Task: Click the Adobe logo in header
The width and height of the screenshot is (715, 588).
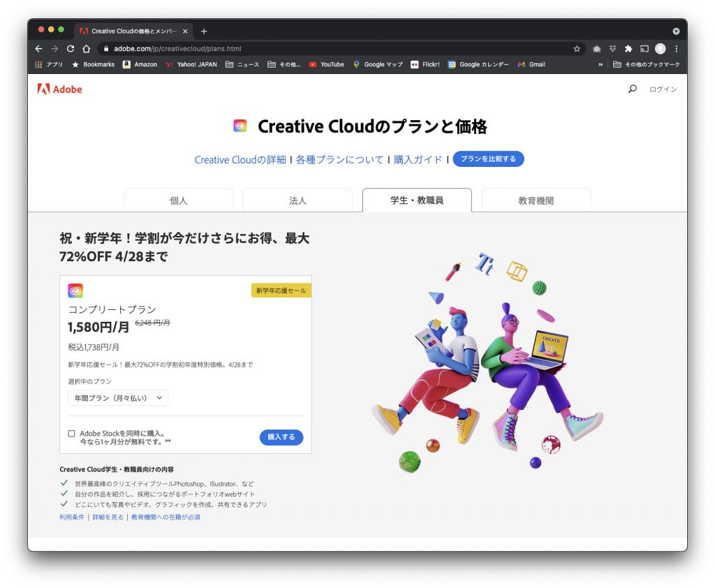Action: [x=59, y=89]
